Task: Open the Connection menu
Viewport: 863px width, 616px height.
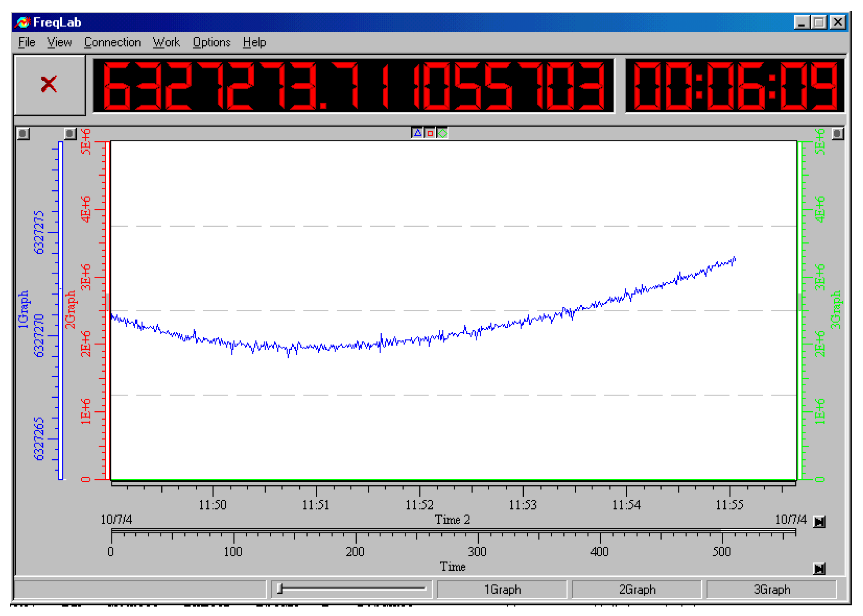Action: [x=112, y=42]
